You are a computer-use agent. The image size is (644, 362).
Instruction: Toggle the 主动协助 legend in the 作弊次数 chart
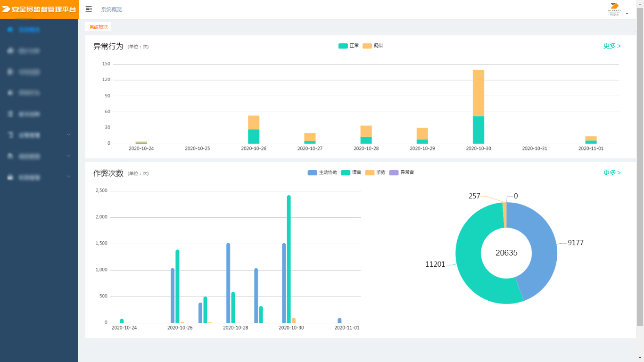tap(322, 173)
